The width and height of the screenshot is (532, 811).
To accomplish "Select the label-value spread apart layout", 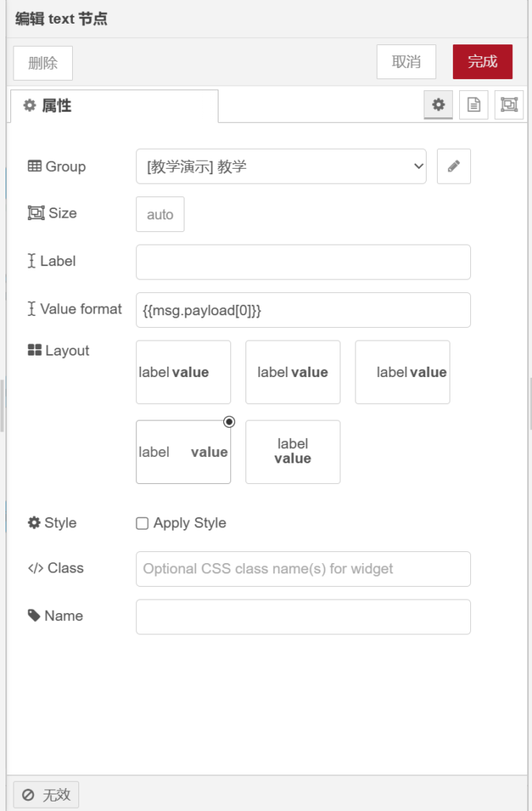I will (x=183, y=451).
